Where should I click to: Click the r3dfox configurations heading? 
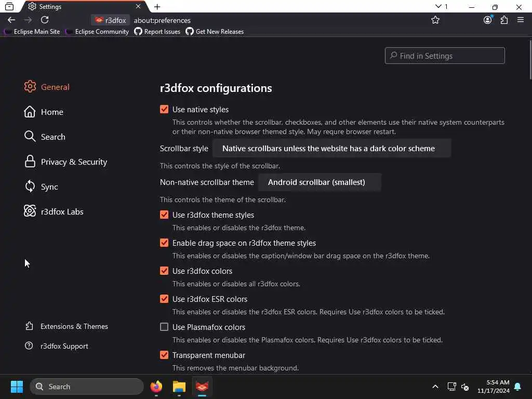click(x=216, y=88)
